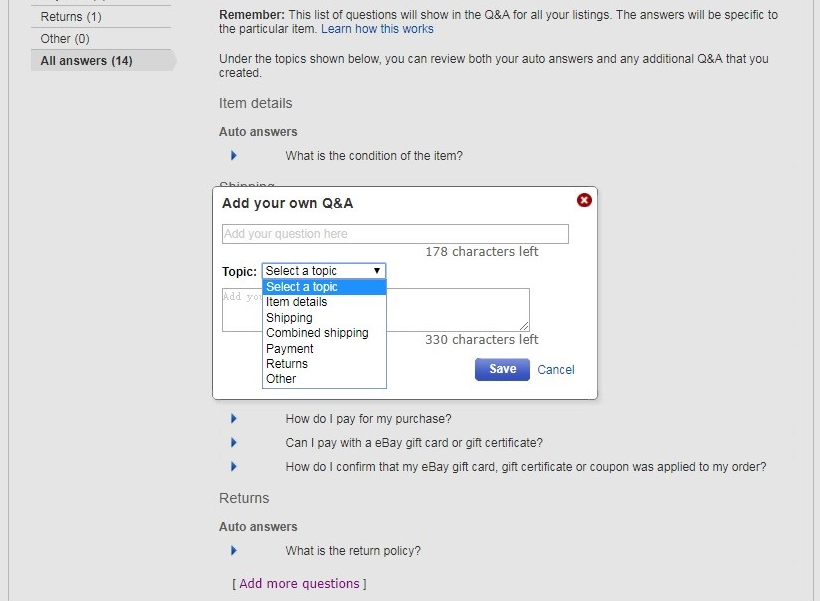The width and height of the screenshot is (820, 601).
Task: Expand the return policy question arrow
Action: tap(234, 551)
